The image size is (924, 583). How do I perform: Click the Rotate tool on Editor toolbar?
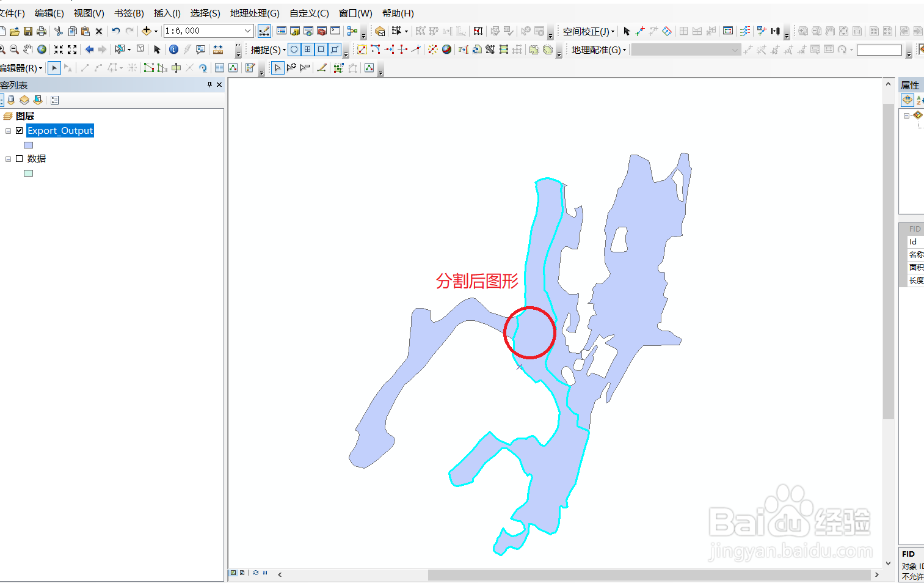[203, 68]
